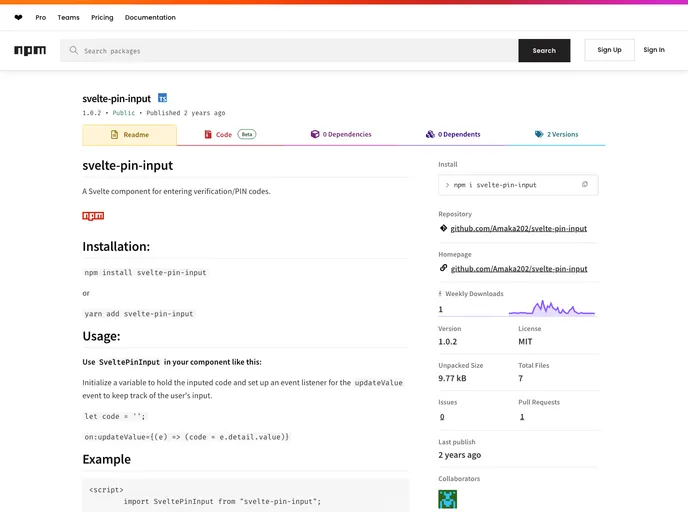Screen dimensions: 688x512
Task: Click the Search button
Action: point(544,50)
